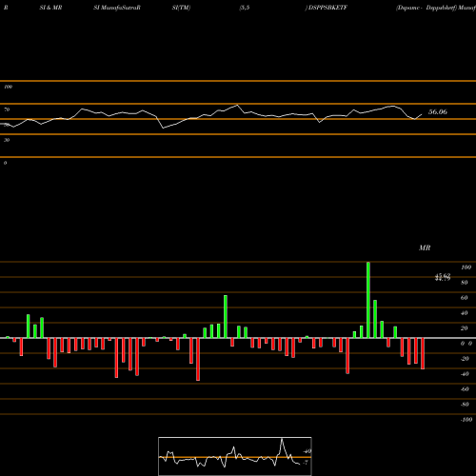Click the 100 label on RSI axis
Viewport: 476px width, 476px height.
(x=9, y=87)
